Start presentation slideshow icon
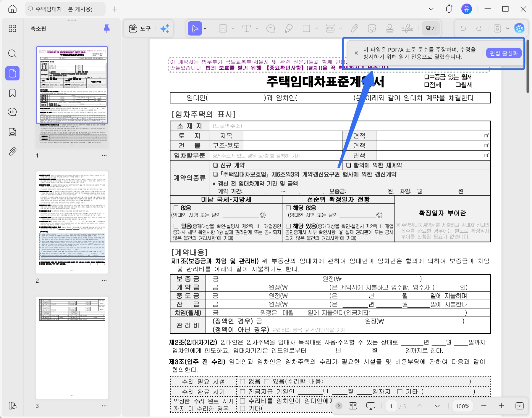The image size is (532, 418). click(x=371, y=406)
